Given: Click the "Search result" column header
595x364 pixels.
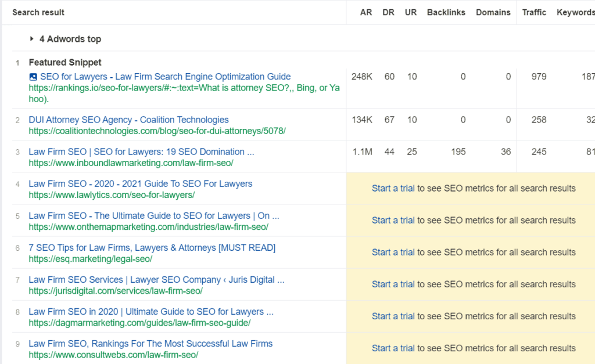Looking at the screenshot, I should [x=38, y=12].
